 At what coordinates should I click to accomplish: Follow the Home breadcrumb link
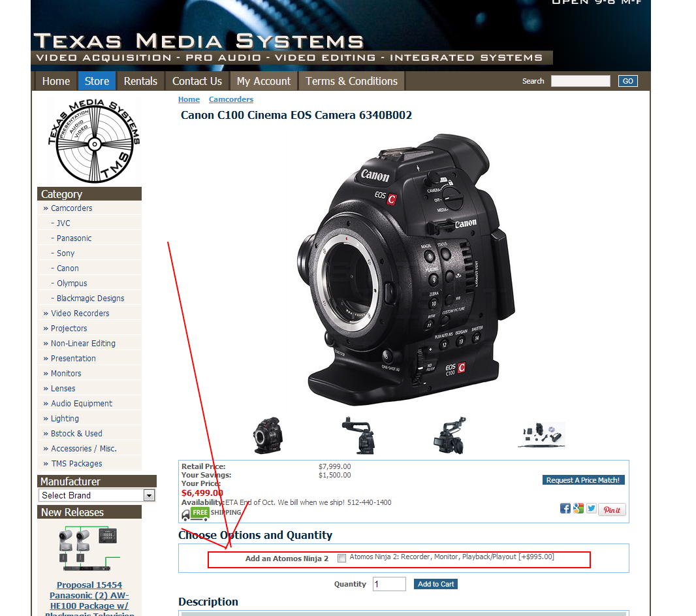pos(189,99)
